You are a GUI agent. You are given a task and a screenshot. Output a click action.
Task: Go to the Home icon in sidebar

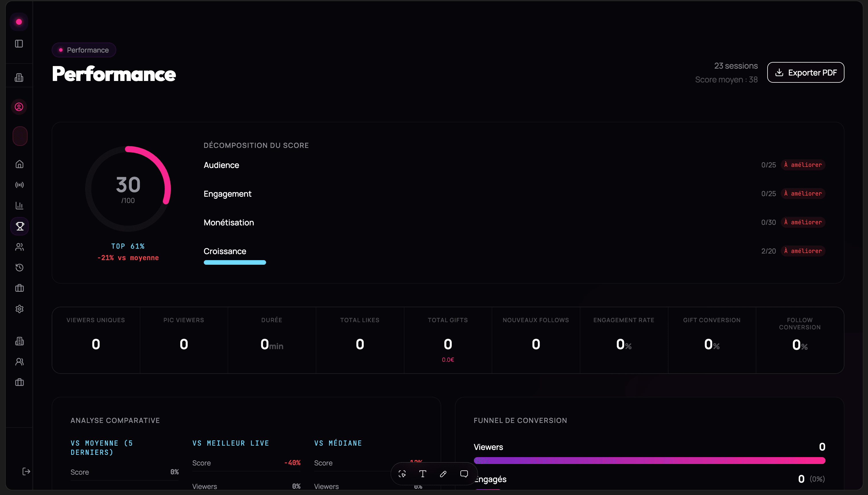19,164
